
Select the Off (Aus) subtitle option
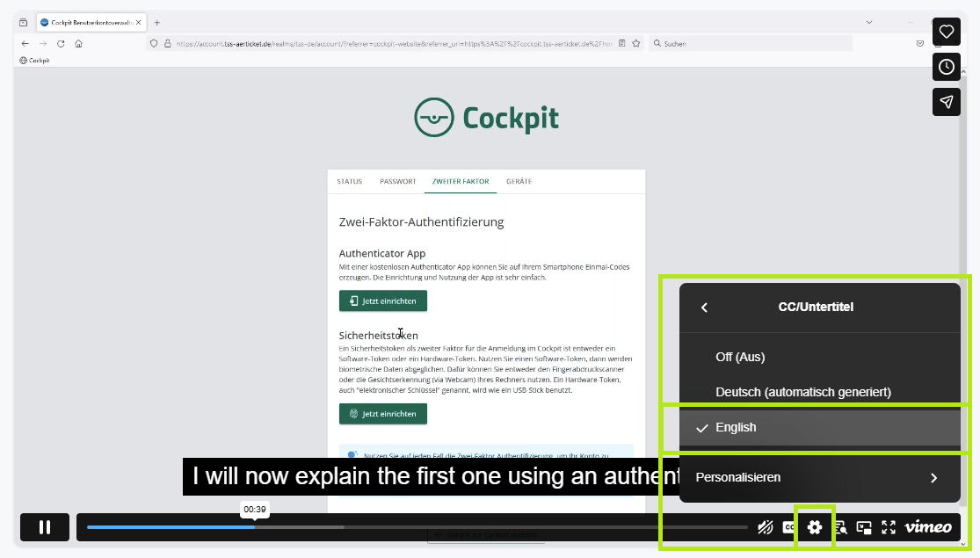[740, 357]
